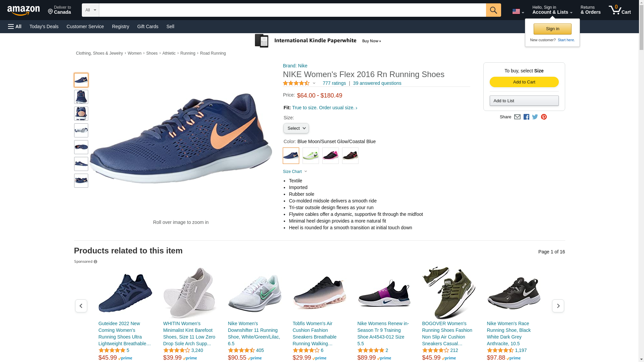Expand the search category All dropdown
Screen dimensions: 644x362
pos(90,10)
